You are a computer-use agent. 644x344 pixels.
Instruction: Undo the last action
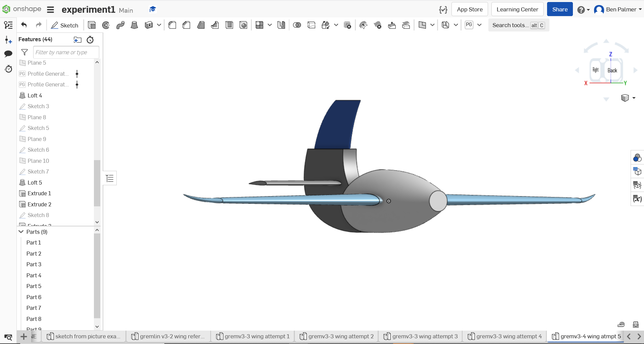click(x=24, y=25)
